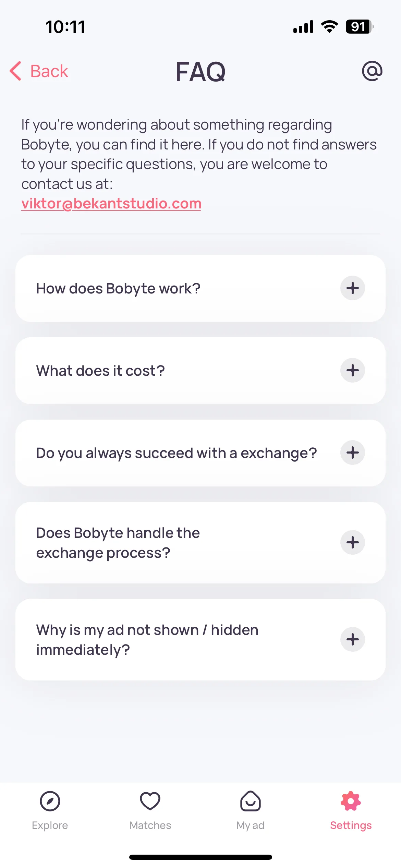Tap the @ contact icon
Image resolution: width=401 pixels, height=868 pixels.
tap(372, 71)
